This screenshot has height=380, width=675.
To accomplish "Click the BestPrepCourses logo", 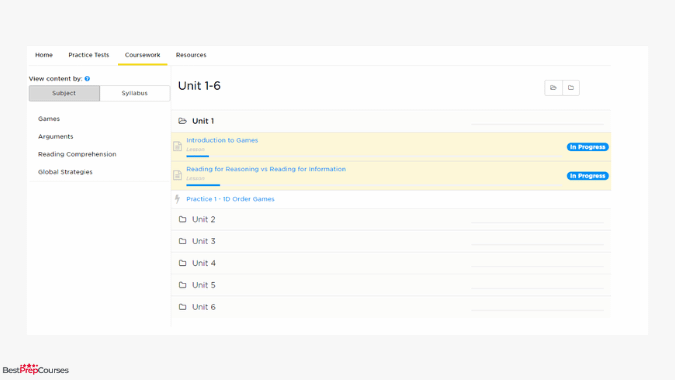I will point(36,369).
